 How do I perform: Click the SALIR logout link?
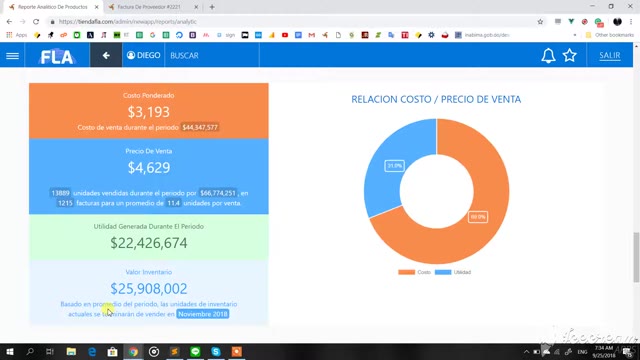[609, 56]
